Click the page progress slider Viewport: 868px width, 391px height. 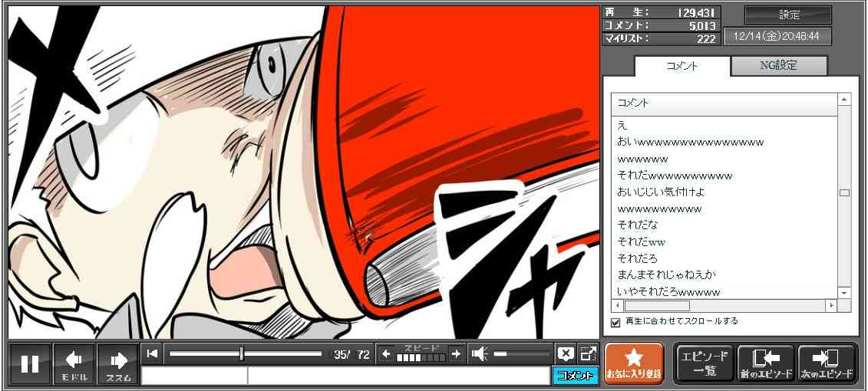click(246, 353)
